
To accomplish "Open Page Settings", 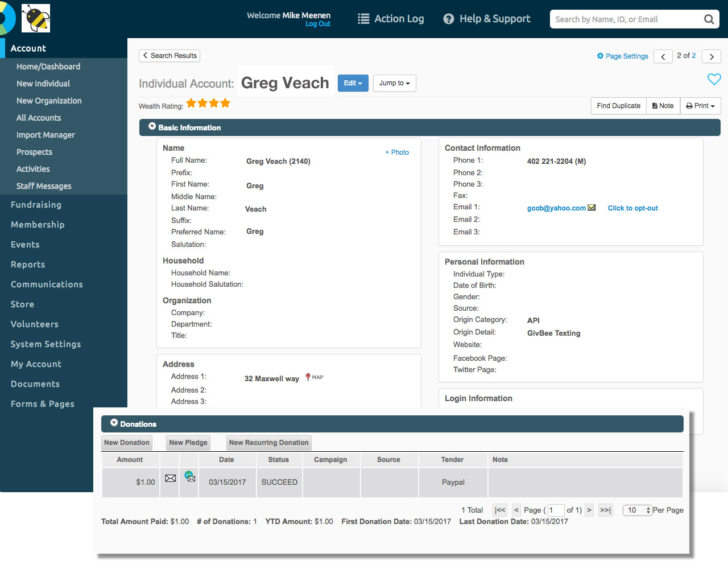I will [x=622, y=56].
